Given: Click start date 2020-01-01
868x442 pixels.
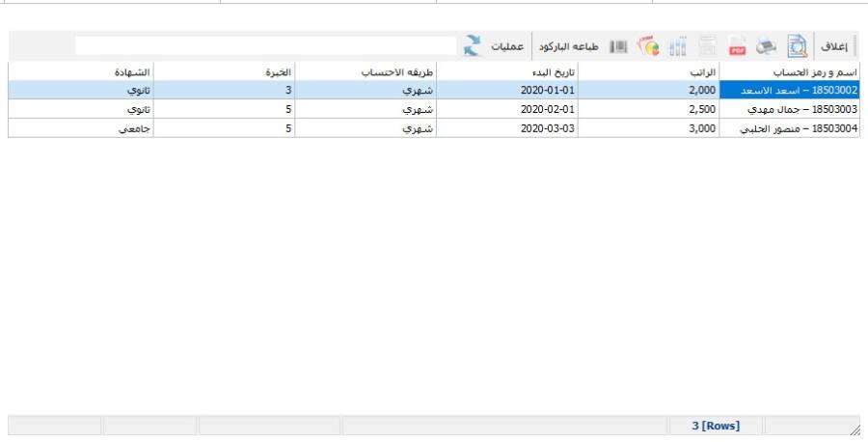Looking at the screenshot, I should click(507, 91).
